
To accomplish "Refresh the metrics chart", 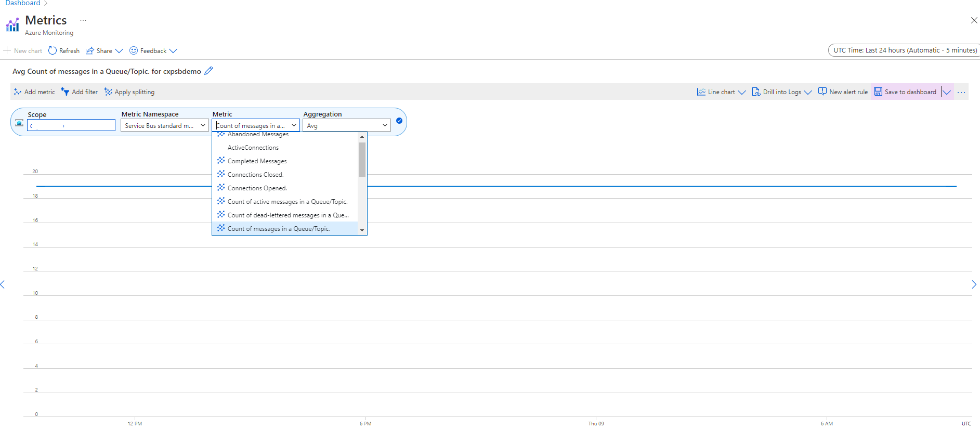I will [64, 50].
